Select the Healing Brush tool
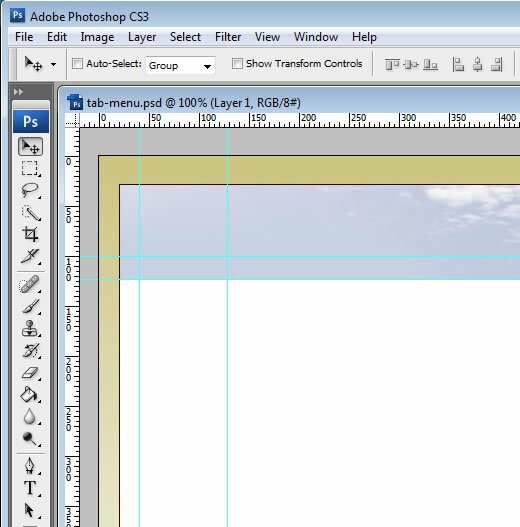Viewport: 520px width, 527px height. pyautogui.click(x=30, y=284)
